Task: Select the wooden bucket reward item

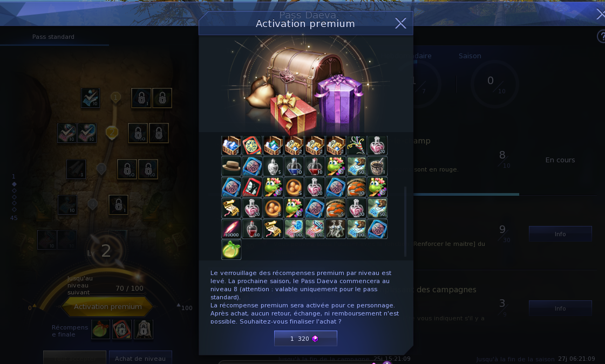Action: click(x=377, y=166)
